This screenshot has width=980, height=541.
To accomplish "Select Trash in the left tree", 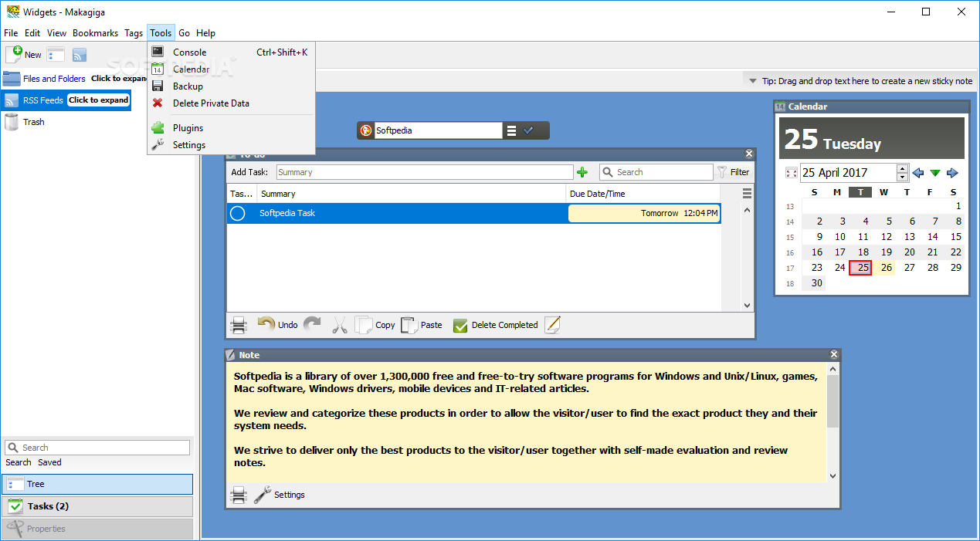I will 33,122.
